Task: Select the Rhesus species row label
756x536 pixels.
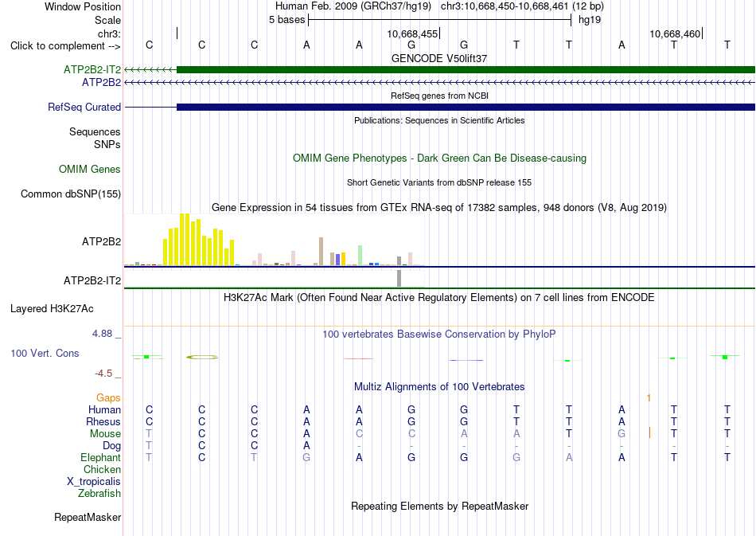Action: click(x=103, y=421)
